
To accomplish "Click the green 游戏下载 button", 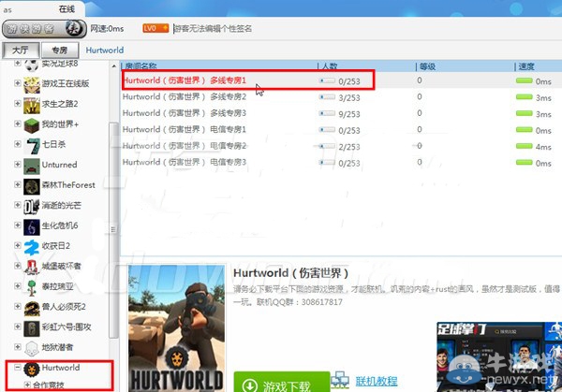I will 282,383.
